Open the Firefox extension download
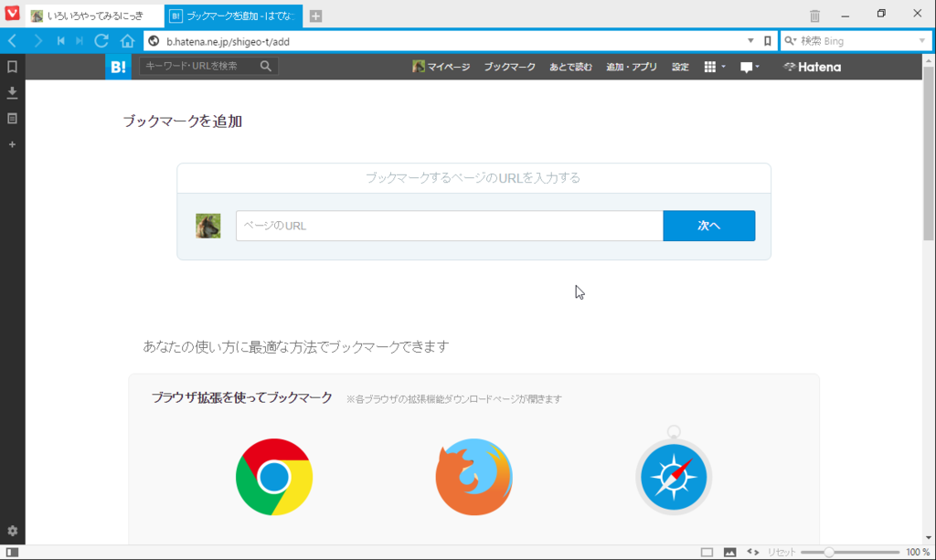 pos(474,477)
